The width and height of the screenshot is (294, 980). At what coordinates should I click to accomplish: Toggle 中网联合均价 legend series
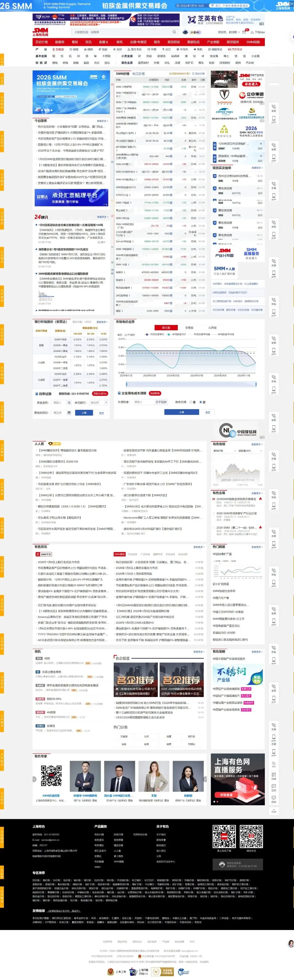(177, 334)
